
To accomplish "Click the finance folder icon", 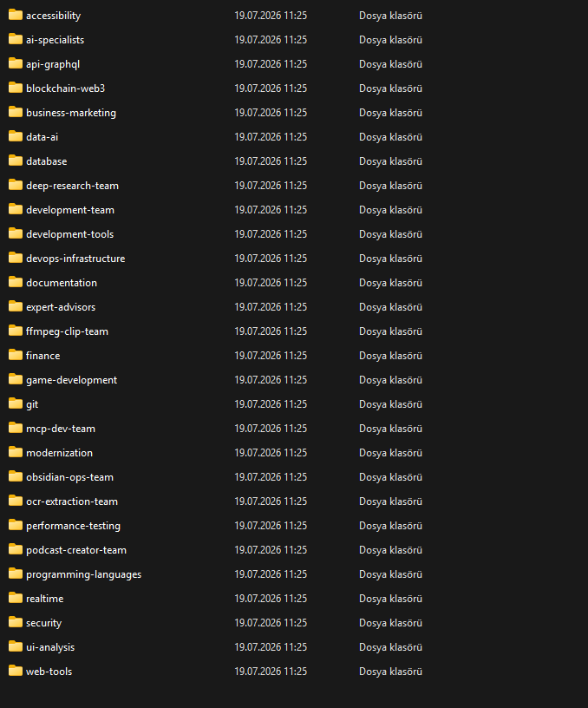I will [16, 356].
